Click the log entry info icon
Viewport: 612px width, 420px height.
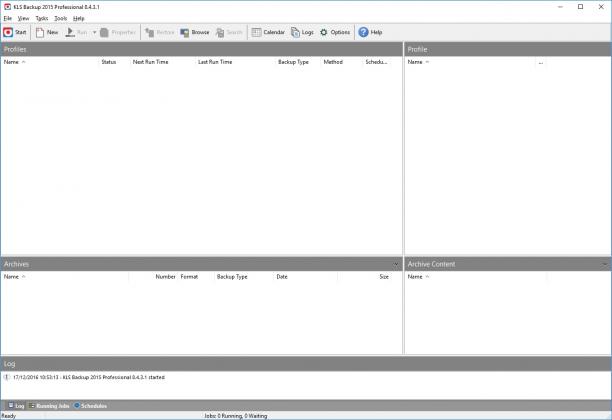click(7, 377)
